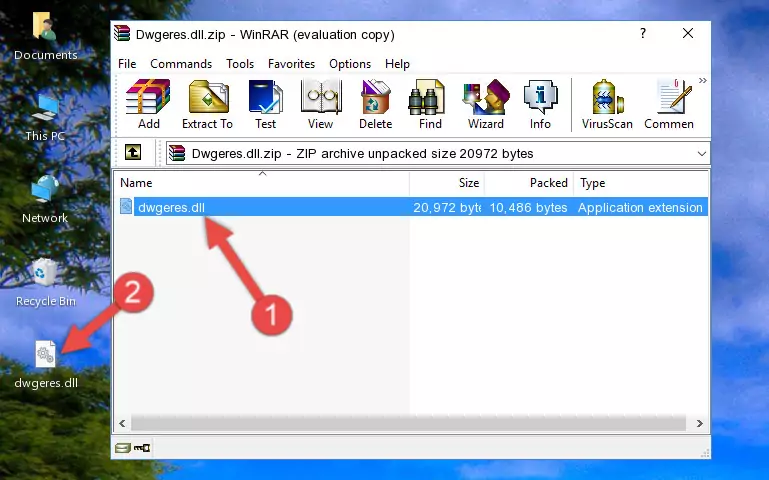Open the Favorites menu
The width and height of the screenshot is (769, 480).
coord(291,64)
